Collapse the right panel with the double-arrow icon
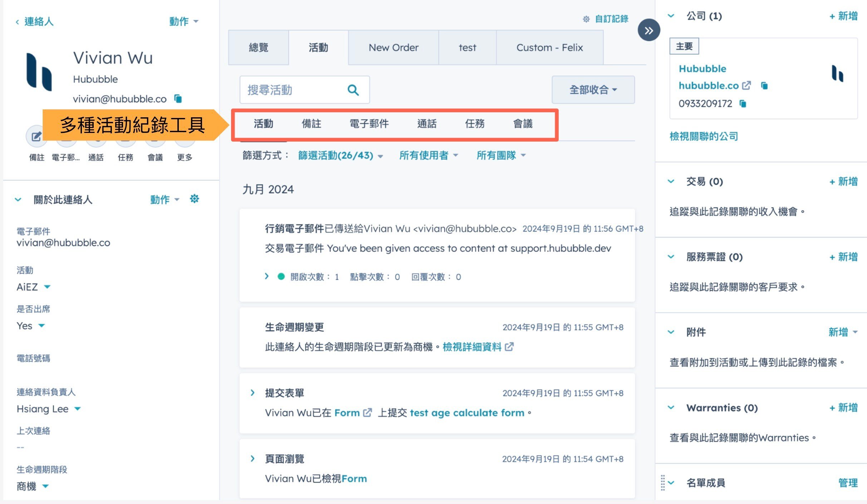This screenshot has height=504, width=867. coord(649,30)
